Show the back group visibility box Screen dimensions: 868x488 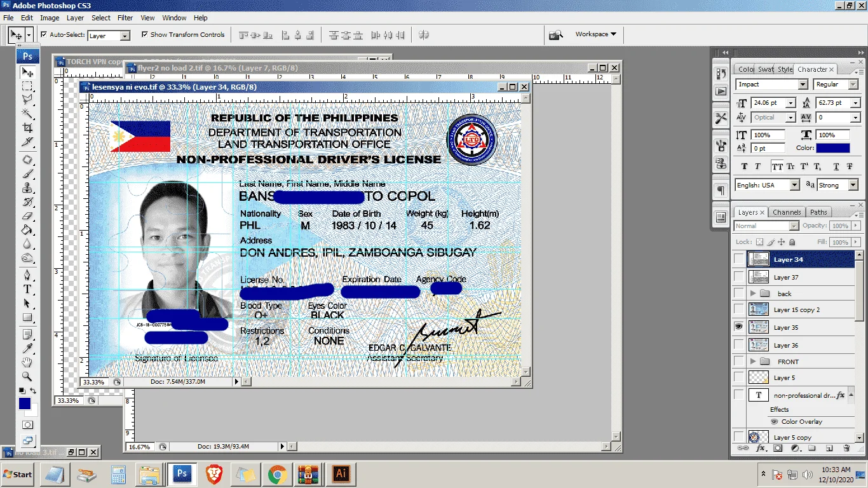(x=738, y=293)
